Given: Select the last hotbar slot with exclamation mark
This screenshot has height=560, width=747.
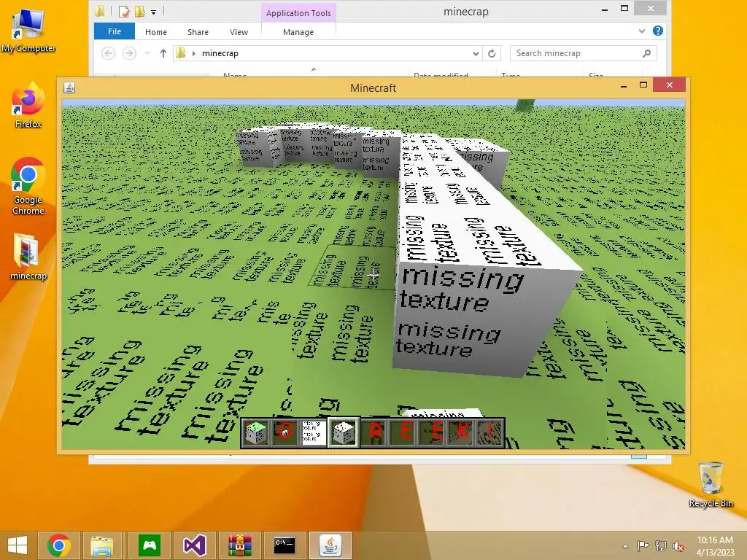Looking at the screenshot, I should tap(491, 432).
